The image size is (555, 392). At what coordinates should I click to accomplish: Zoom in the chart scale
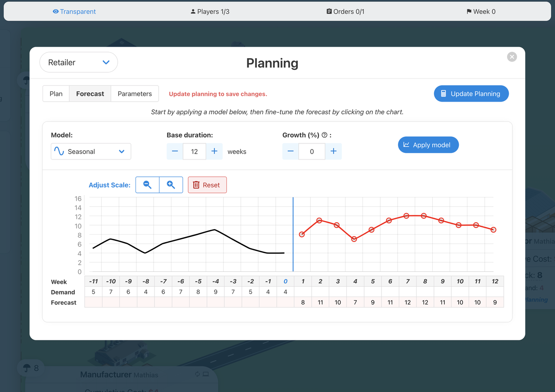[171, 185]
